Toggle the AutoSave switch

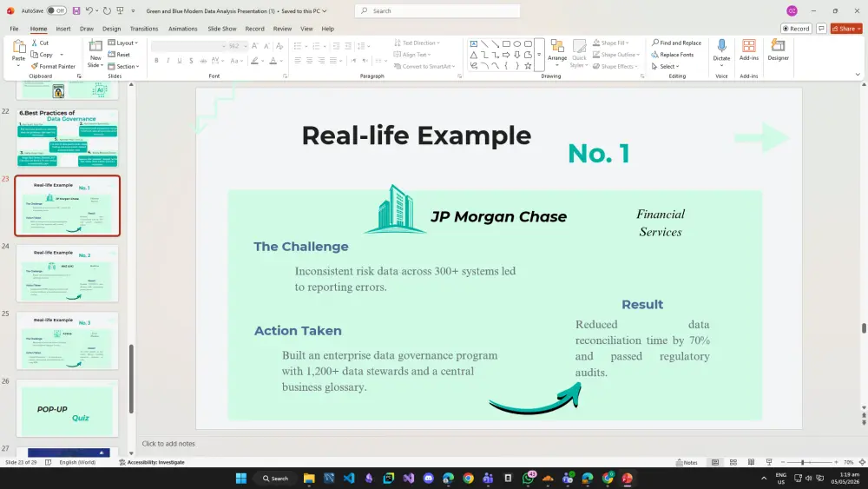[x=56, y=10]
